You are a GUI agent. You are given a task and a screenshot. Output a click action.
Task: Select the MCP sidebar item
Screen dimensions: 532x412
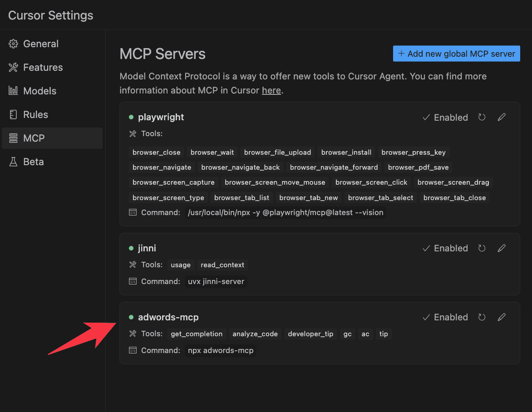point(52,138)
